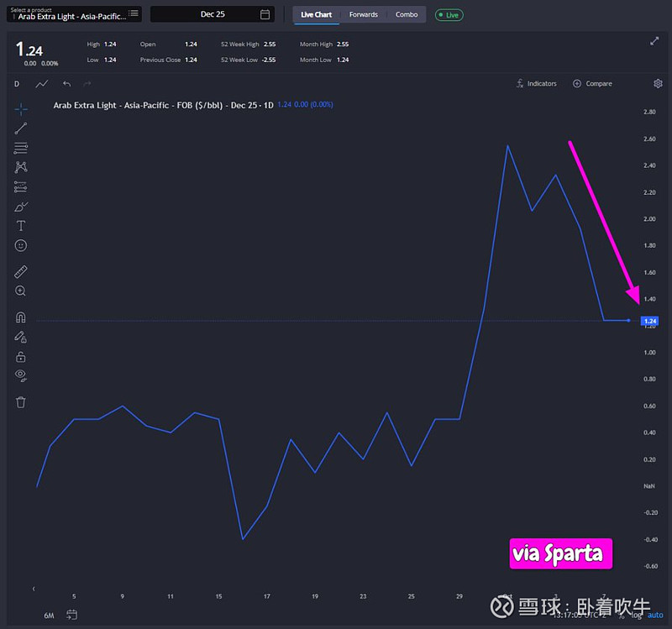The height and width of the screenshot is (629, 672).
Task: Select the 6M time range
Action: click(x=50, y=616)
